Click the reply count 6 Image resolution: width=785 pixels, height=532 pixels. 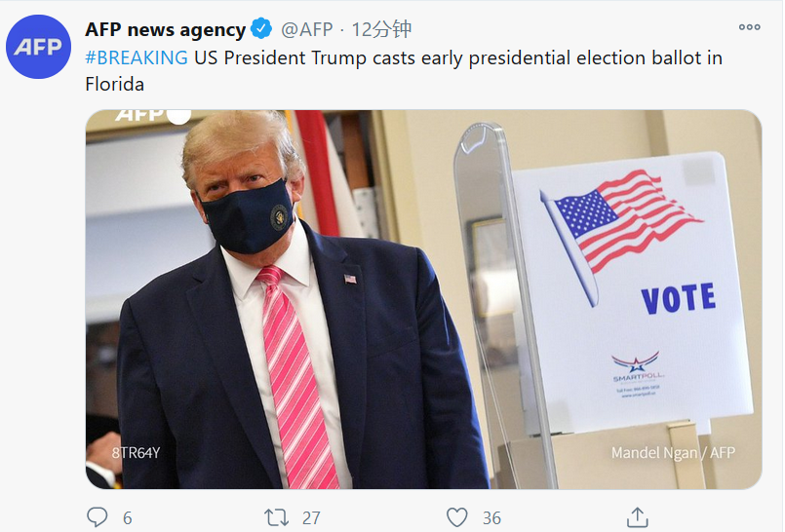coord(127,517)
